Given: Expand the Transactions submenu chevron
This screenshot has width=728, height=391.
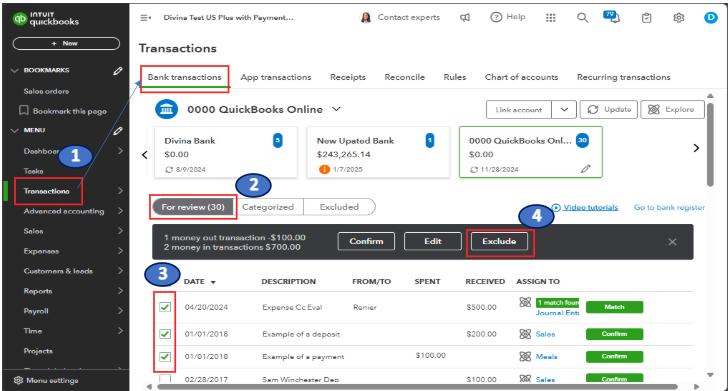Looking at the screenshot, I should tap(120, 191).
